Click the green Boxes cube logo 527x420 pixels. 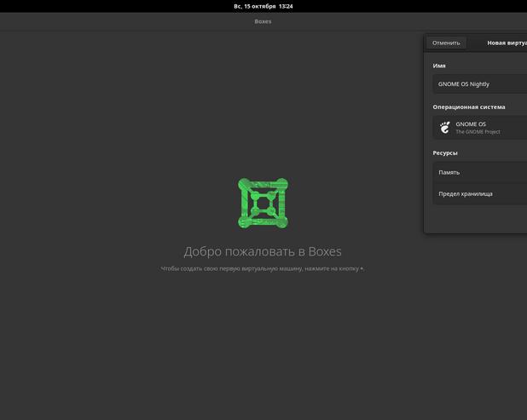coord(263,203)
